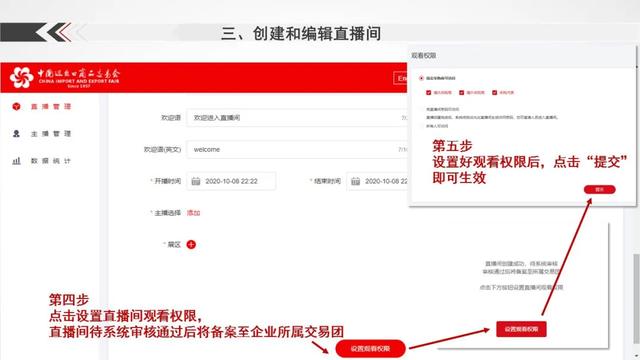This screenshot has width=640, height=360.
Task: Open the 结束时间 date picker field
Action: coord(377,181)
